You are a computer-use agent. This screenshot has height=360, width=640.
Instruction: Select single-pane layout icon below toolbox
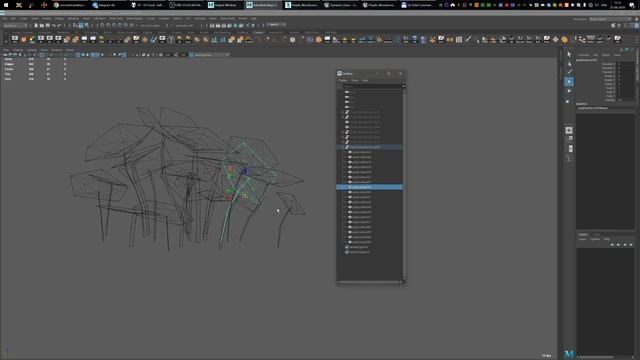(569, 130)
